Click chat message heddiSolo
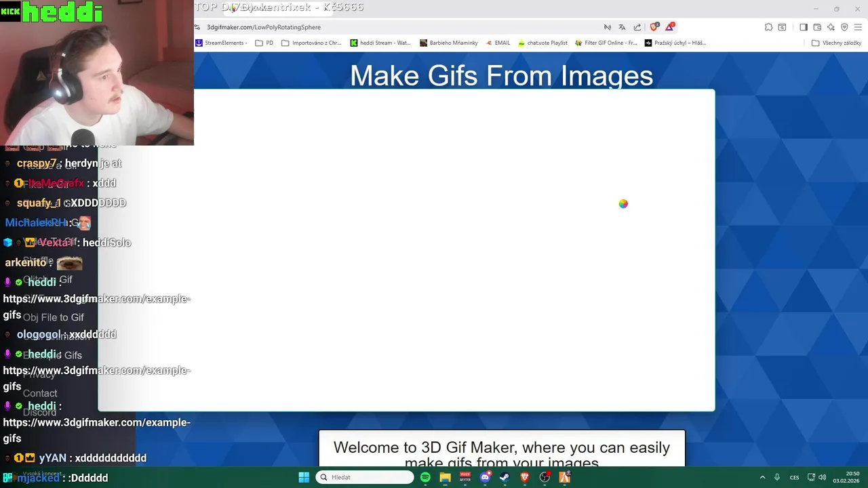 (106, 243)
